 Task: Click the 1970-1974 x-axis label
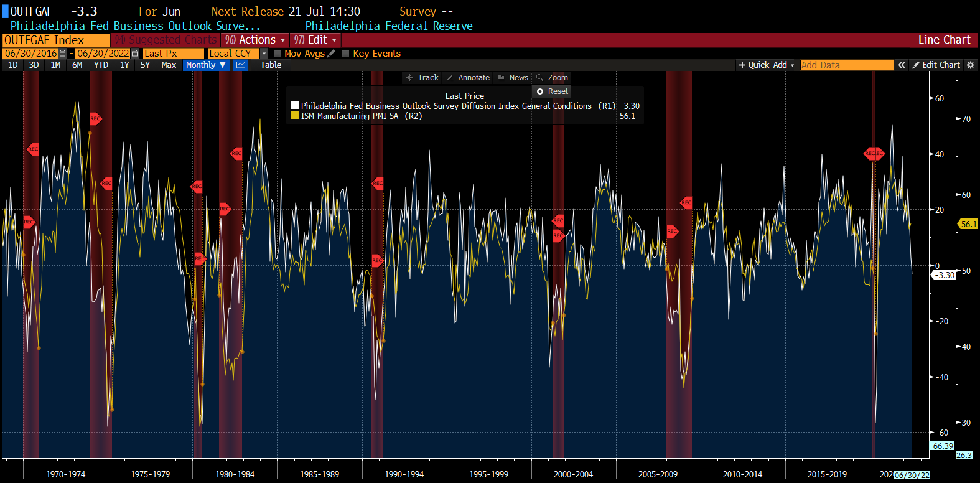[65, 474]
